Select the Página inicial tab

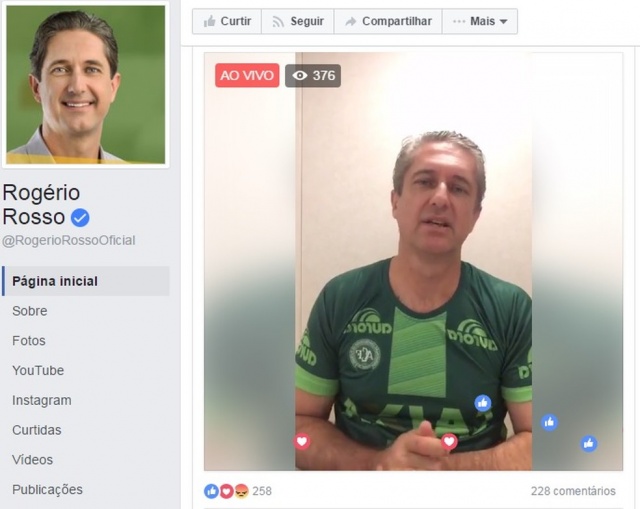point(86,281)
